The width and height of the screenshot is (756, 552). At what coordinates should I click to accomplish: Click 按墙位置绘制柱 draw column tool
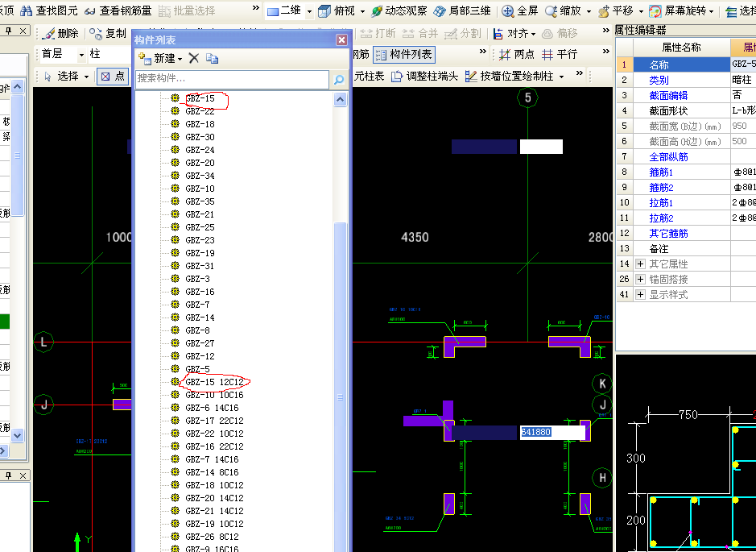point(509,76)
